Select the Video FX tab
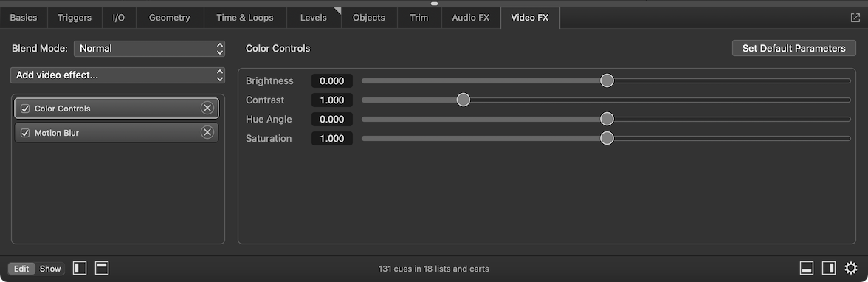The image size is (868, 282). coord(530,18)
